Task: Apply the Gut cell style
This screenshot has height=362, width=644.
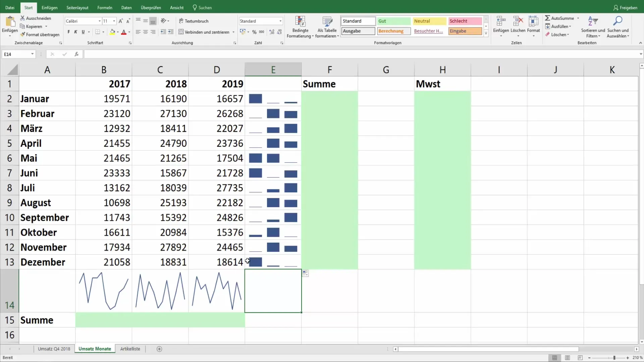Action: click(394, 21)
